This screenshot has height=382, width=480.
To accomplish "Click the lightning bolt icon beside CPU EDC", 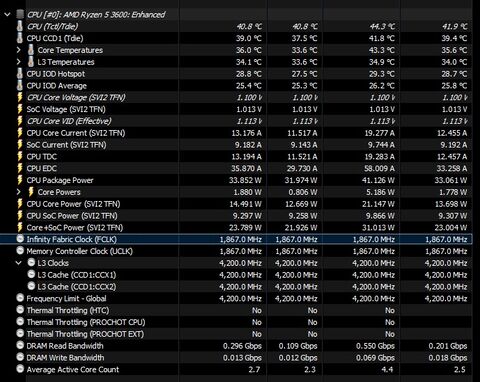I will (20, 168).
